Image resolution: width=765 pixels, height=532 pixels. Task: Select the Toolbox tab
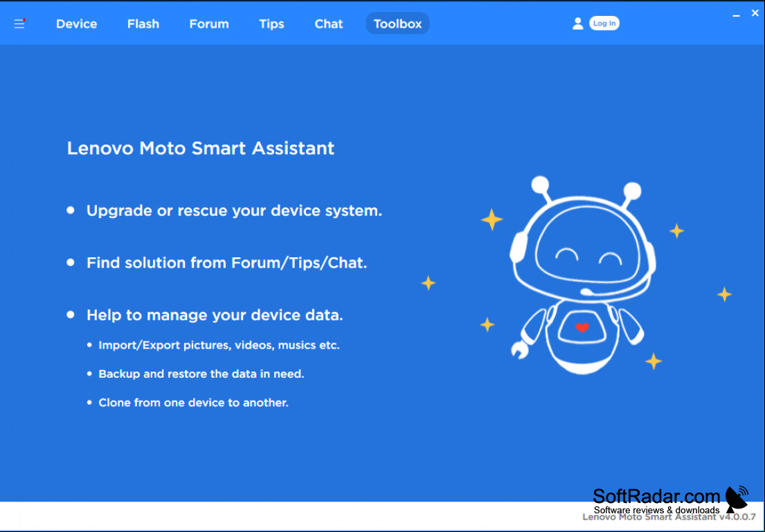pyautogui.click(x=397, y=24)
